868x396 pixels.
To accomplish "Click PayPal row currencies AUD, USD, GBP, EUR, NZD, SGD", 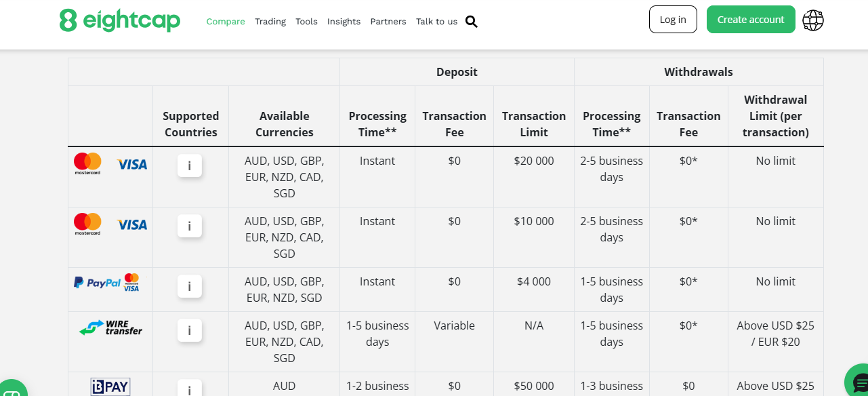I will (285, 290).
